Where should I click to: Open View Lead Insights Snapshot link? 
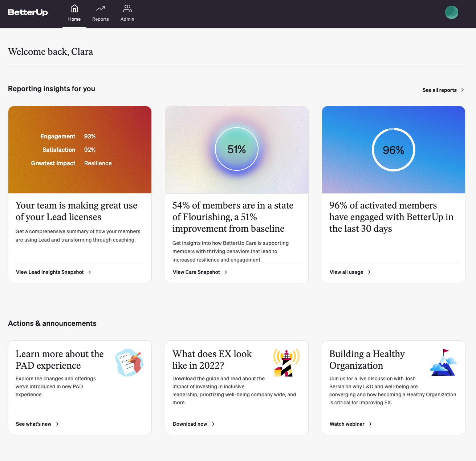(x=50, y=272)
